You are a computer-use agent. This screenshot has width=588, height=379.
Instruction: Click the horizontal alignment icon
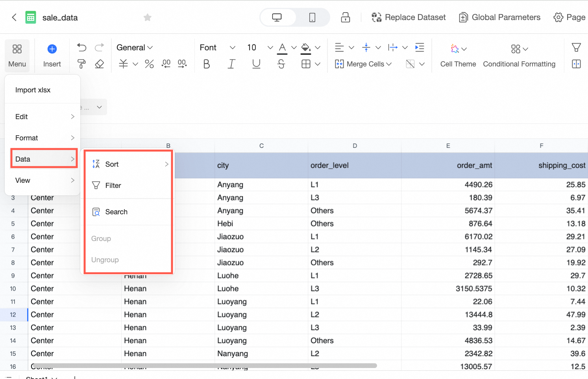[339, 48]
